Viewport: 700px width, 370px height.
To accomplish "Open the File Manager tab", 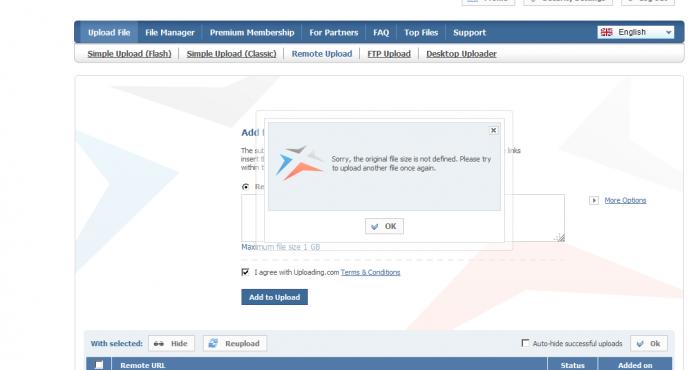I will coord(170,33).
